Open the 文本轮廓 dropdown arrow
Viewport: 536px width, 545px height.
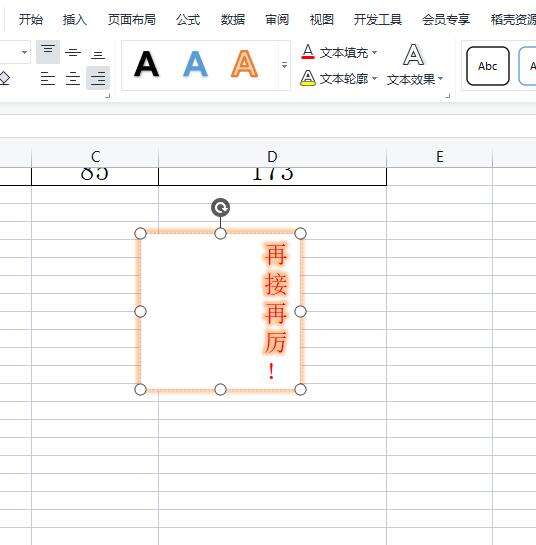tap(375, 78)
